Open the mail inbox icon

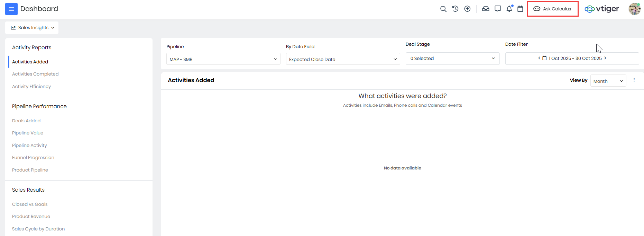(x=486, y=9)
